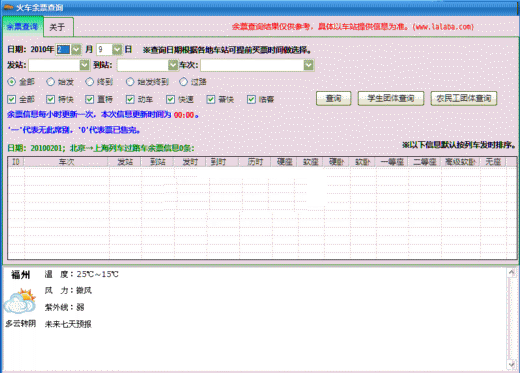Click into the 到站 text field
The image size is (520, 373).
pos(143,65)
